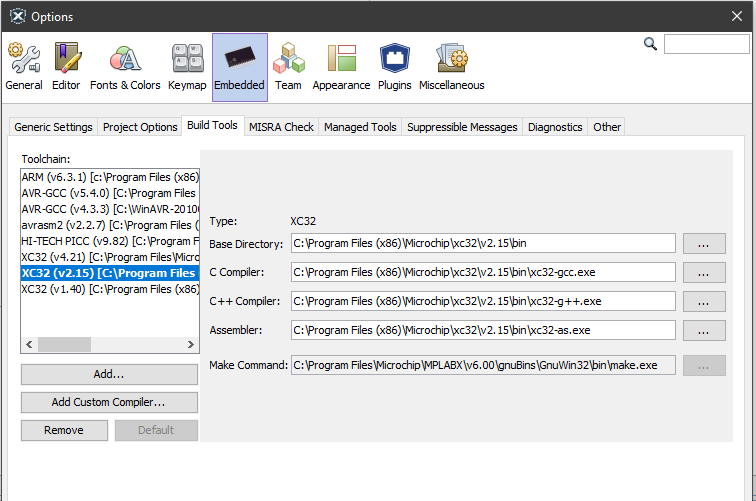The image size is (756, 501).
Task: Select avrasm2 (v2.2.7) toolchain
Action: point(110,225)
